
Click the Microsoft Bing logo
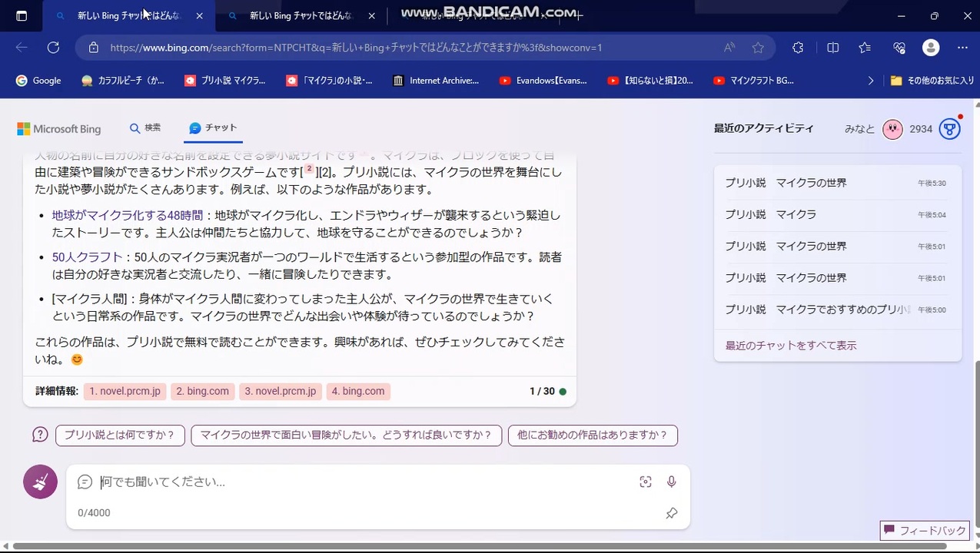(x=58, y=128)
